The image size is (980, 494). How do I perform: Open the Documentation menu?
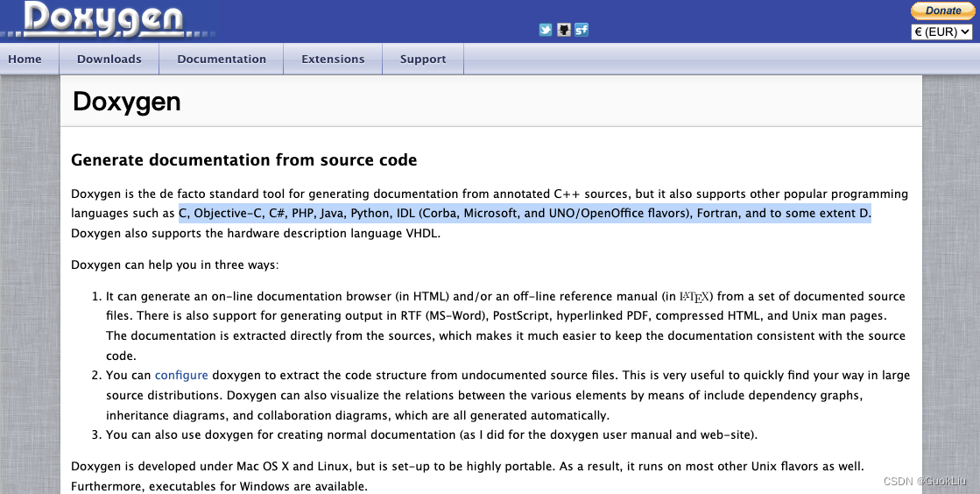tap(222, 60)
